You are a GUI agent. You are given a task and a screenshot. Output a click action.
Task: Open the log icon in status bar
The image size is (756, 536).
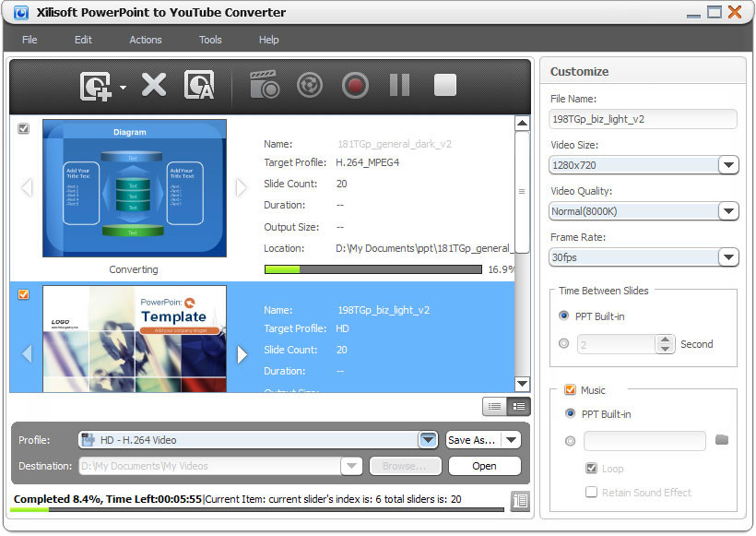pyautogui.click(x=520, y=501)
